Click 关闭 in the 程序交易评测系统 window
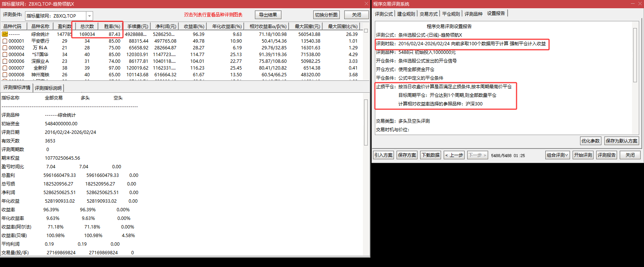 point(630,155)
